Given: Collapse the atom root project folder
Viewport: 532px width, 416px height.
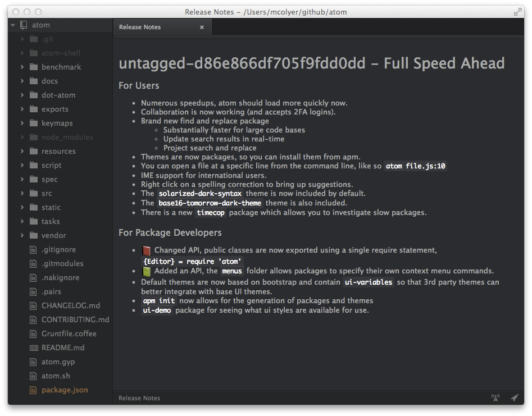Looking at the screenshot, I should (x=13, y=25).
